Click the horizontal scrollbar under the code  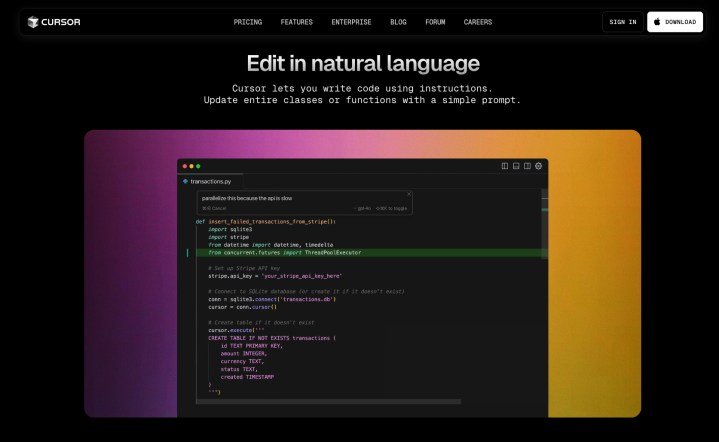(328, 402)
